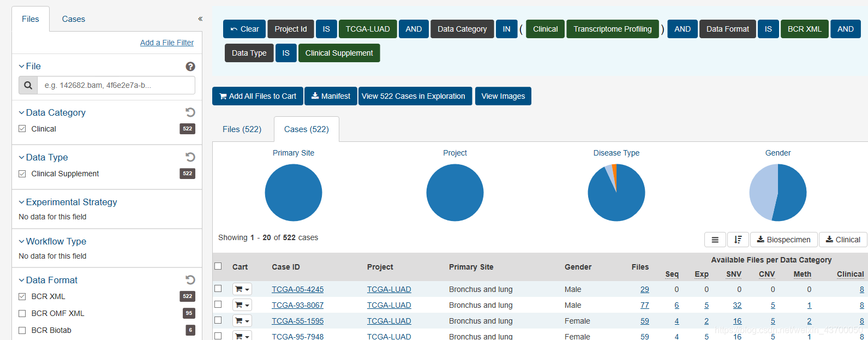
Task: Collapse the File facet section
Action: click(x=29, y=66)
